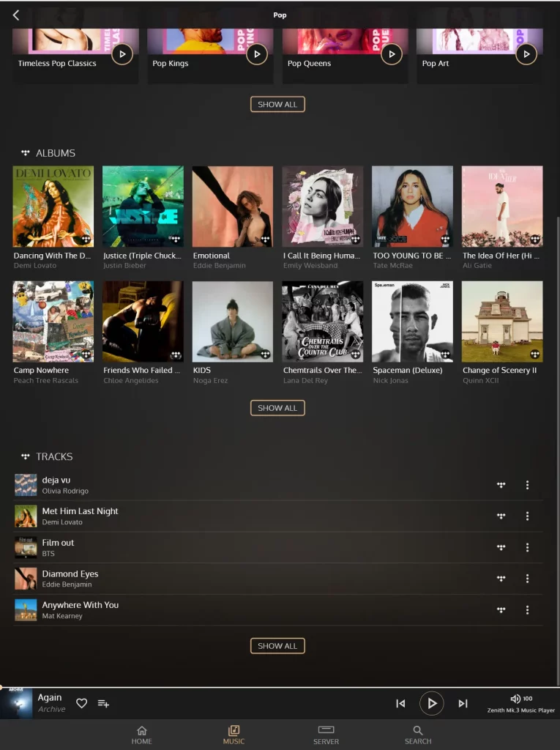Open TOO YOUNG TO BE album cover
This screenshot has width=560, height=750.
[x=412, y=206]
